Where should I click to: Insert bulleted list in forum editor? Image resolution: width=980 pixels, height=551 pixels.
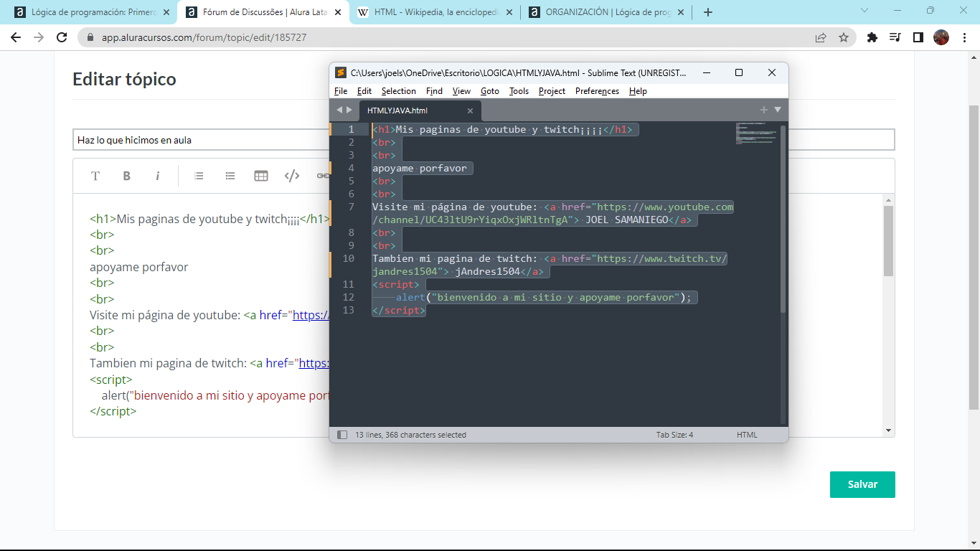(x=230, y=176)
